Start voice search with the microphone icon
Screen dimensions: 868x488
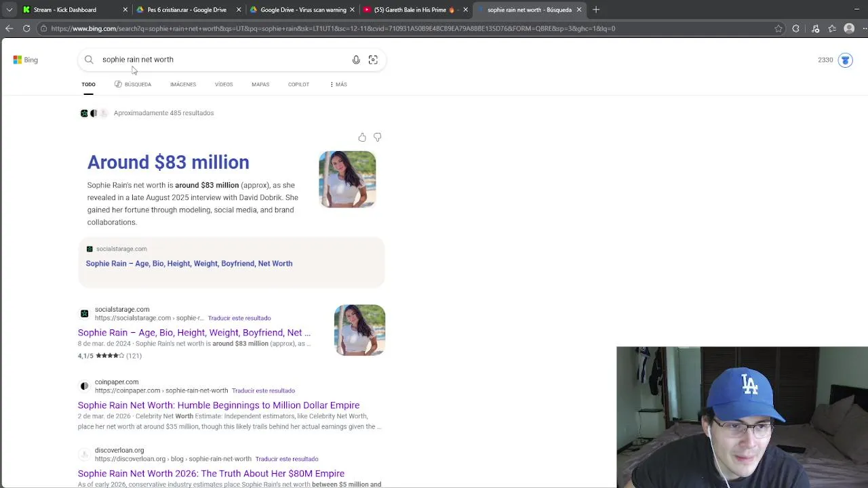(x=356, y=60)
